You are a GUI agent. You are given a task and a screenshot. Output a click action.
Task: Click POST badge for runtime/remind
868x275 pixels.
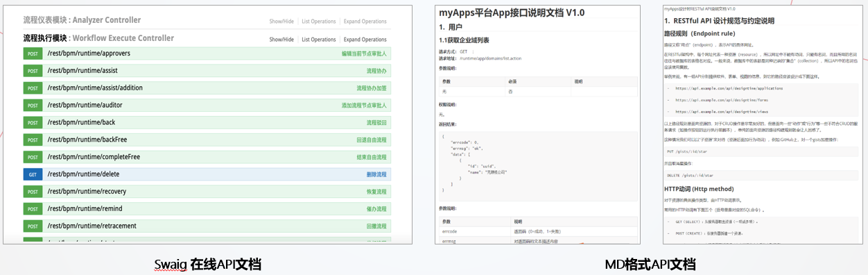tap(33, 209)
